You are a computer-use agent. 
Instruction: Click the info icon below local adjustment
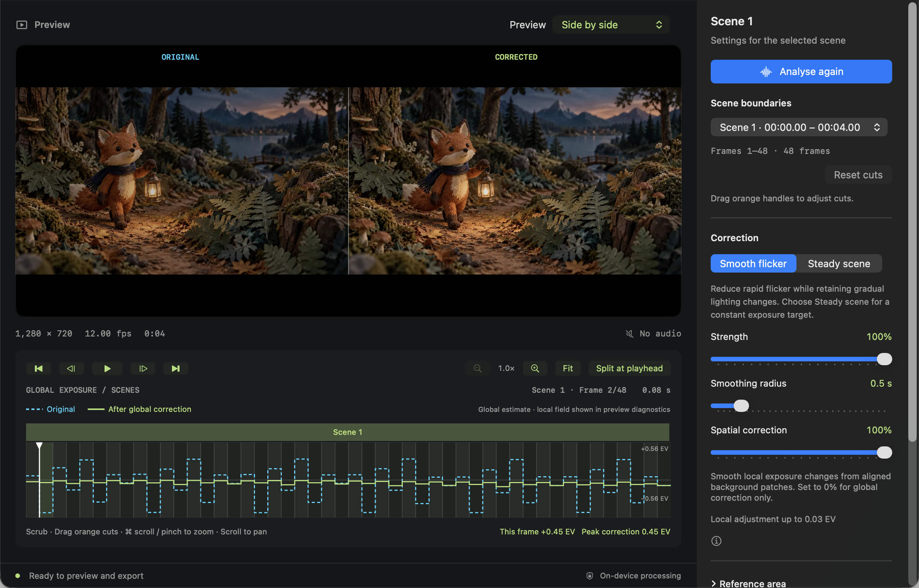click(x=716, y=541)
